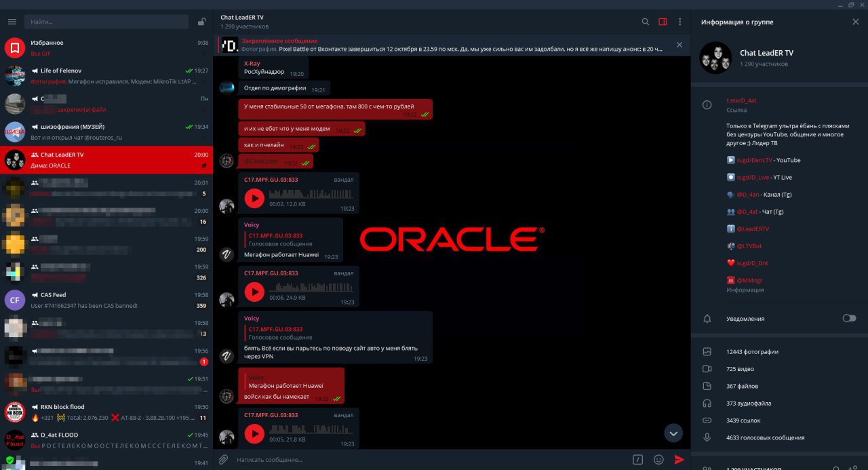Click the chat search field Найти

[x=106, y=22]
